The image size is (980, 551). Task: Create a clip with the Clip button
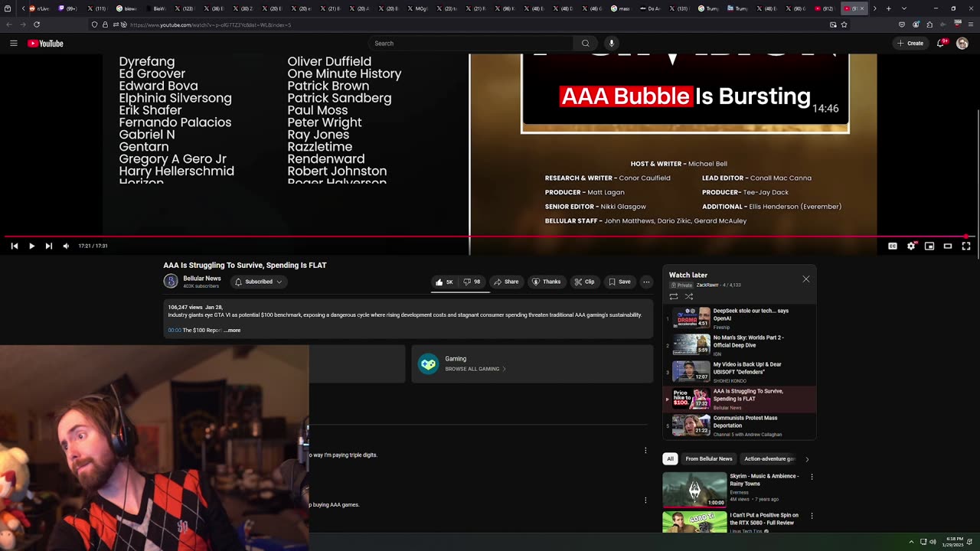[585, 282]
